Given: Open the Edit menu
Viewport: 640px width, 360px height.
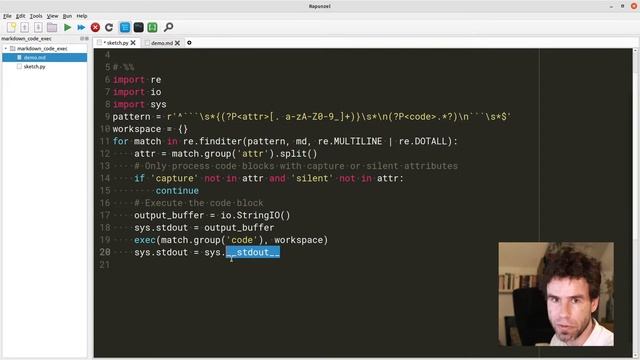Looking at the screenshot, I should point(20,16).
